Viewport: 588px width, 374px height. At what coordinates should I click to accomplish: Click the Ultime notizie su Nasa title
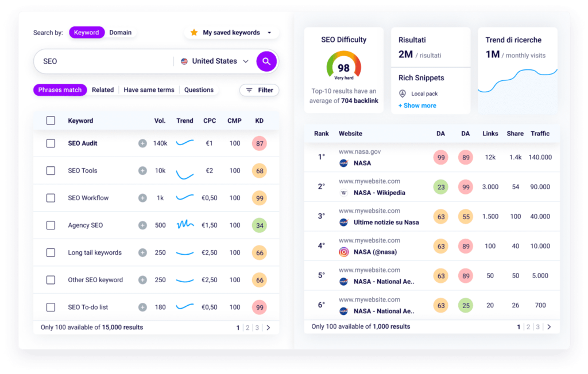(x=386, y=222)
